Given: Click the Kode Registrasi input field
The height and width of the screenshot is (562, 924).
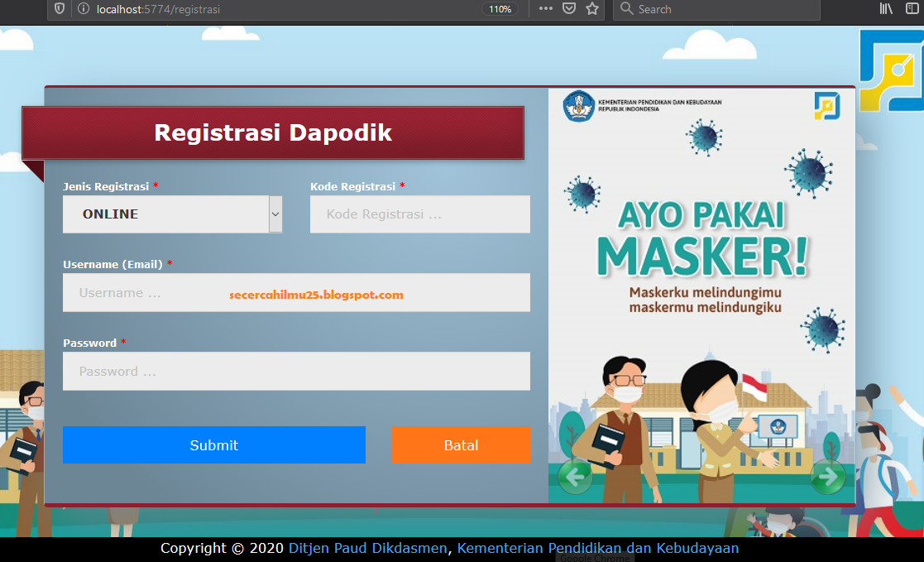Looking at the screenshot, I should tap(420, 214).
